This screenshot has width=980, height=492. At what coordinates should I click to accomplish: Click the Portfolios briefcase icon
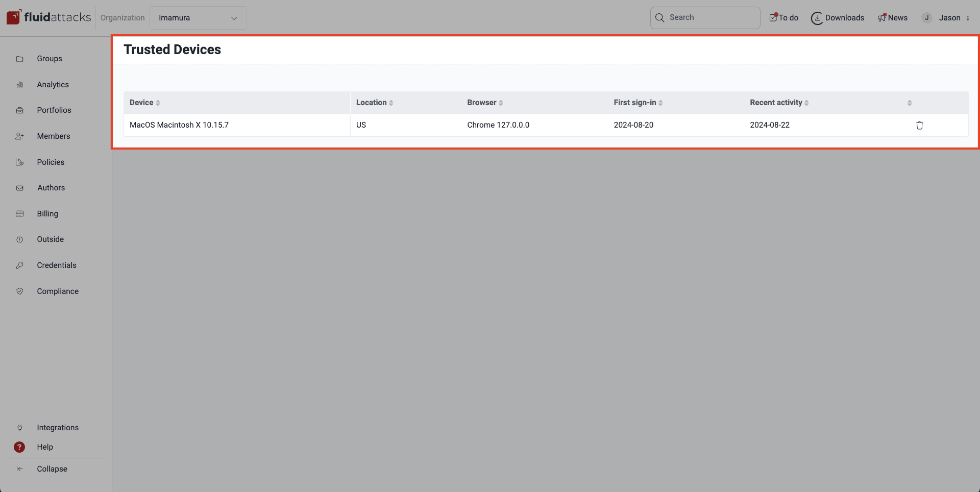(x=20, y=110)
